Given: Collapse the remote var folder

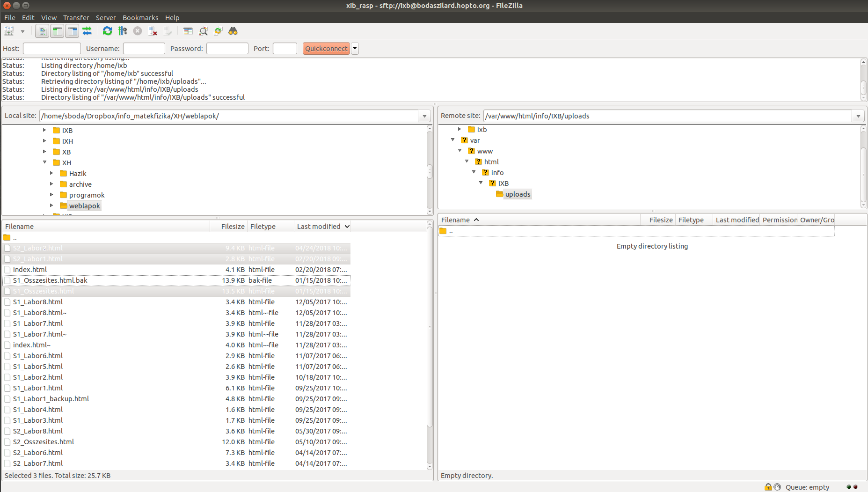Looking at the screenshot, I should (452, 140).
